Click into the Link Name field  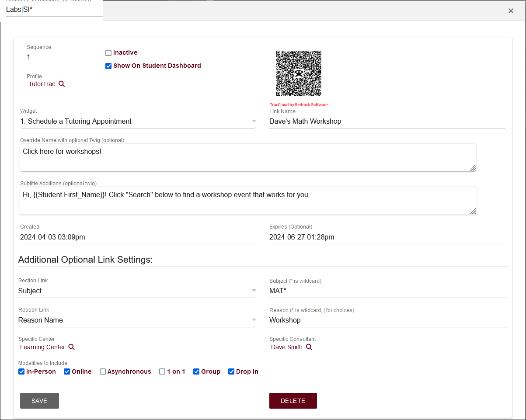(387, 121)
